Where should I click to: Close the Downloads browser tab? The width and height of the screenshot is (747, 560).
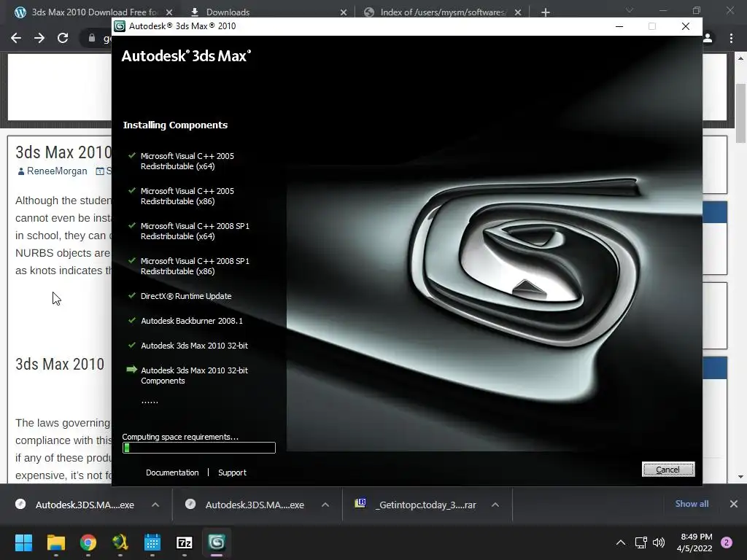click(344, 12)
